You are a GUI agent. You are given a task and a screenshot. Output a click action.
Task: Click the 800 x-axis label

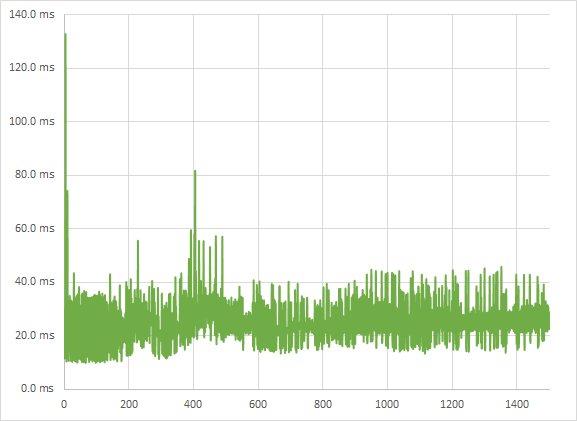point(323,404)
